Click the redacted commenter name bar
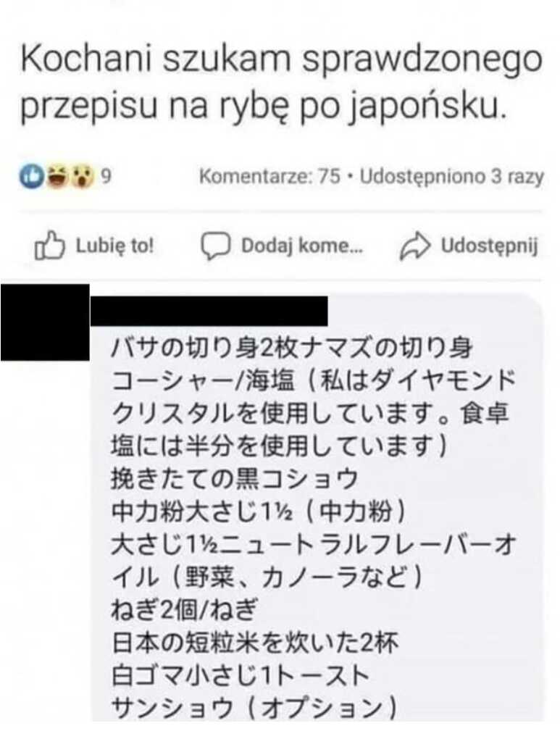 click(x=209, y=311)
